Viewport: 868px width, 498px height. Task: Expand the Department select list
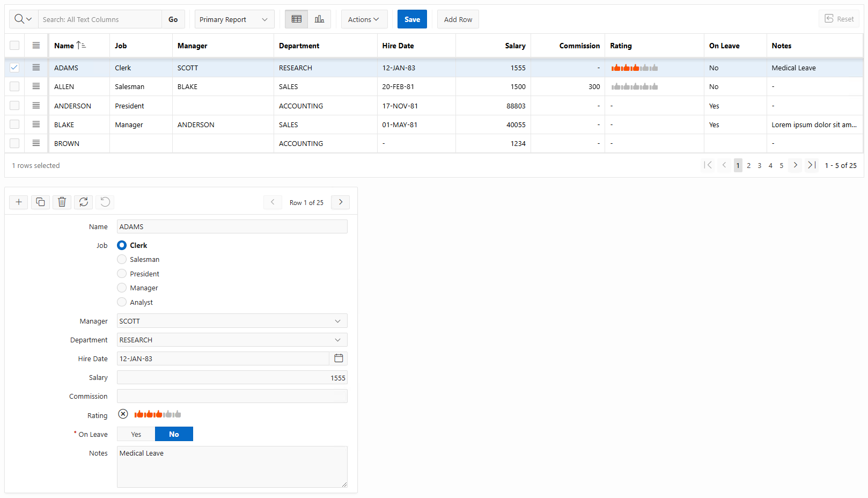click(x=232, y=340)
